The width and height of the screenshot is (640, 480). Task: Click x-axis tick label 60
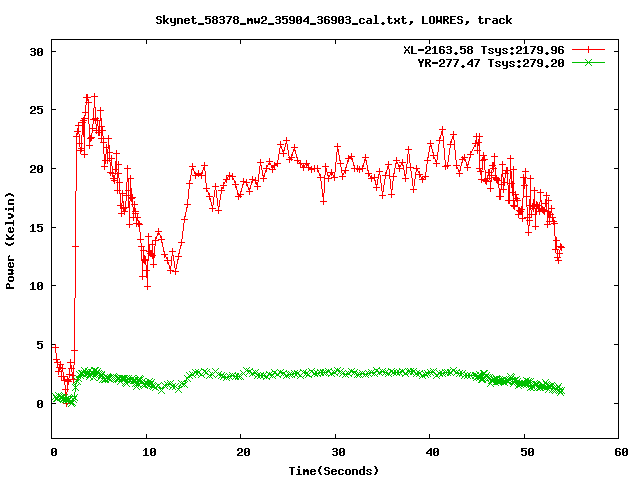pos(621,452)
